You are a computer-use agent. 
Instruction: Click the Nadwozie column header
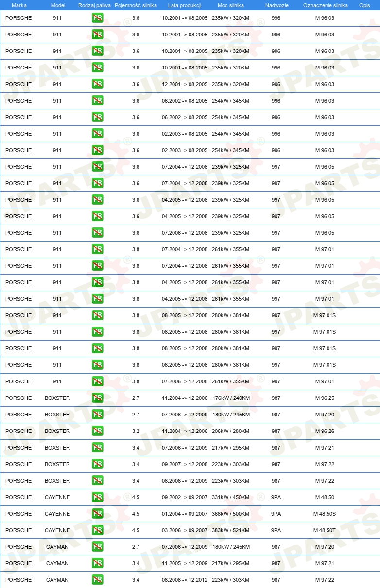point(276,5)
